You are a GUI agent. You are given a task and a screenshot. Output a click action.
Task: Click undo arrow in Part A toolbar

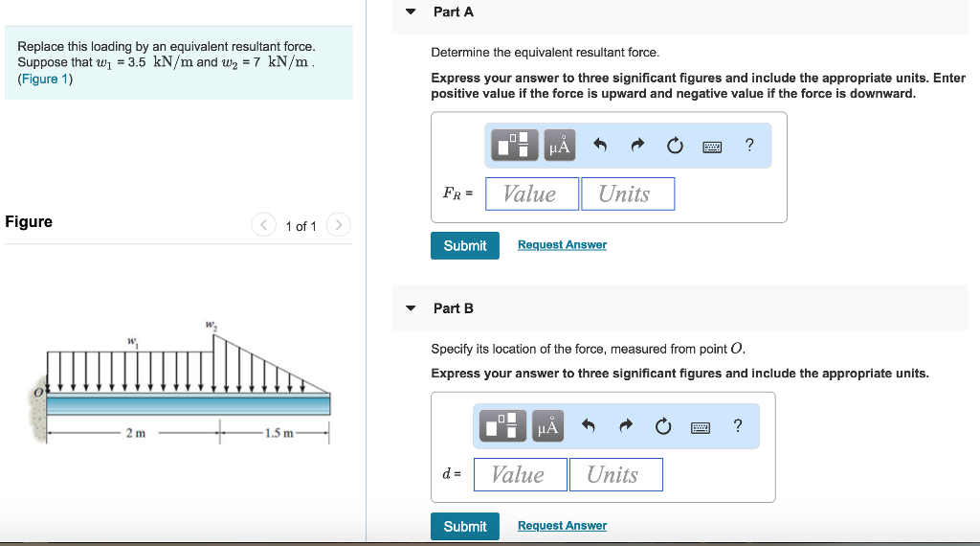[600, 146]
